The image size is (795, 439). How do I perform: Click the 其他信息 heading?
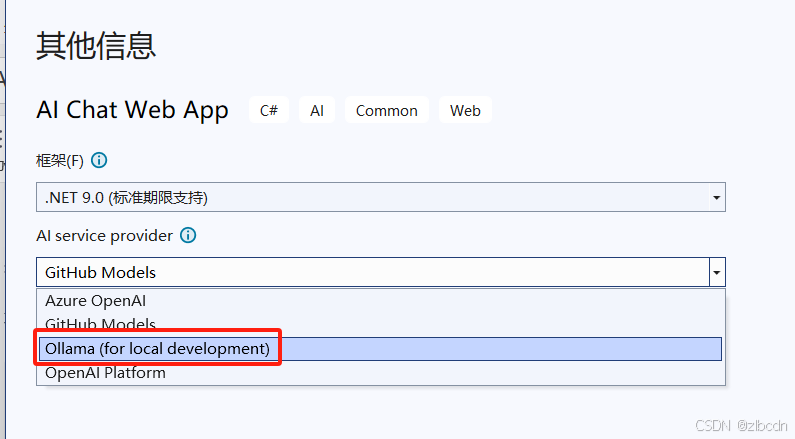point(96,46)
